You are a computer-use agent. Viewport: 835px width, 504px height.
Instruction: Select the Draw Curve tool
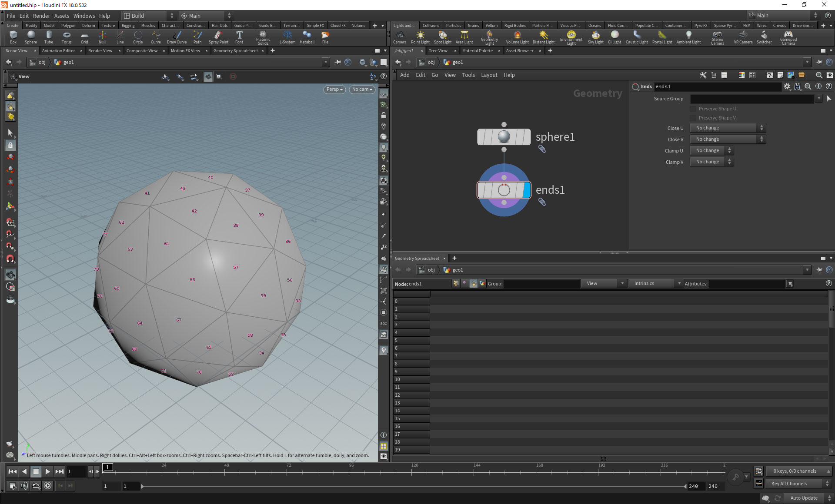tap(177, 37)
